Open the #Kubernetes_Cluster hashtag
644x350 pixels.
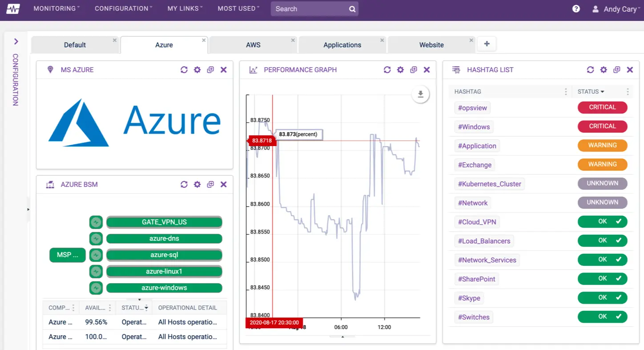click(x=490, y=184)
